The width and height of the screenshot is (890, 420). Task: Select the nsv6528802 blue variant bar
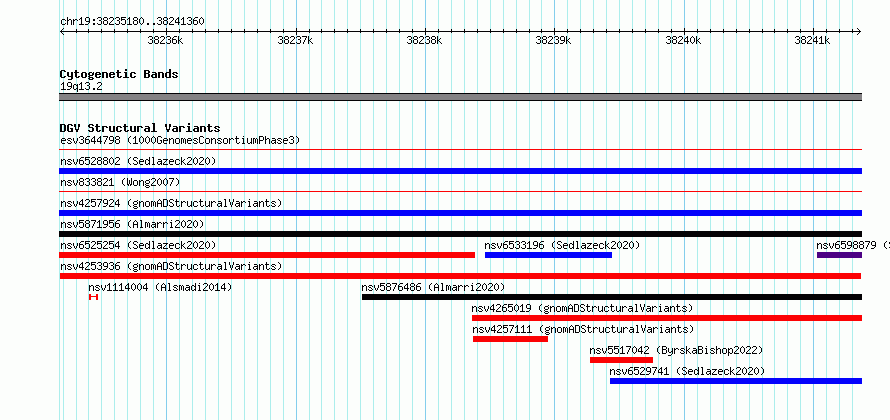(x=460, y=171)
